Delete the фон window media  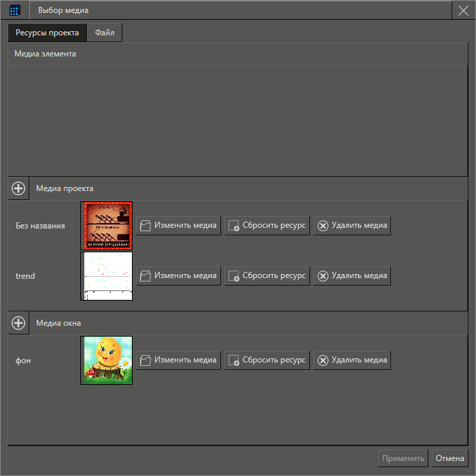click(x=352, y=360)
